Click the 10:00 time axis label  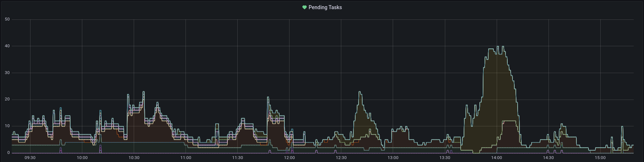(x=82, y=158)
